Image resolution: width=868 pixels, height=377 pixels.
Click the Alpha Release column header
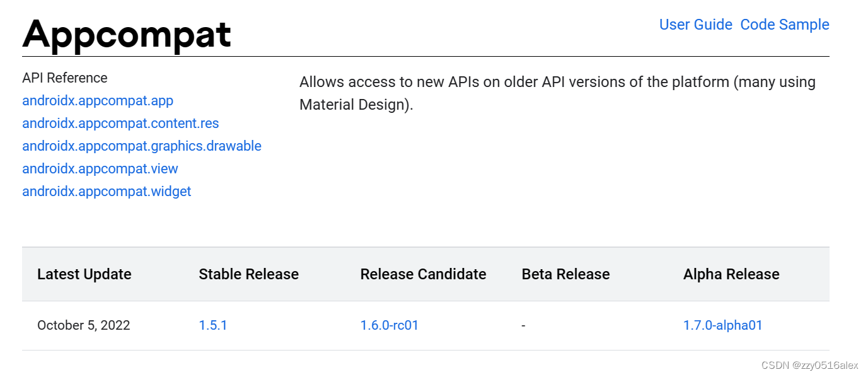[731, 274]
